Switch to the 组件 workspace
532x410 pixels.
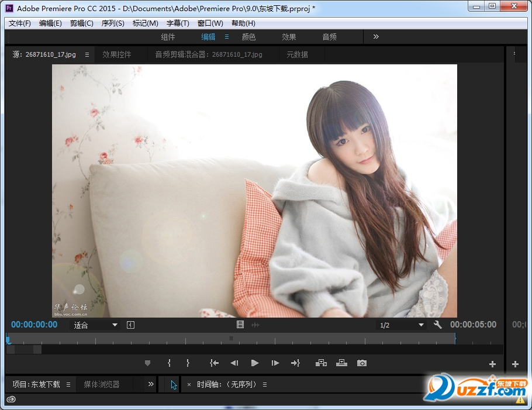[x=168, y=37]
